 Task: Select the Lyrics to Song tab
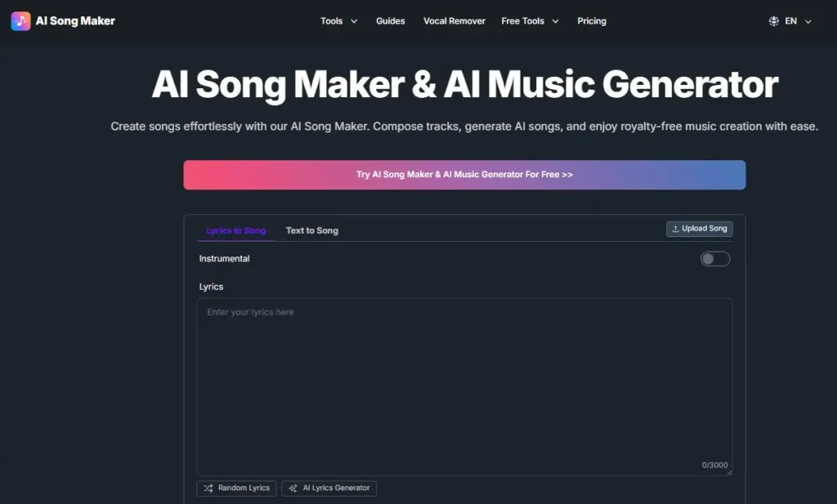click(235, 230)
